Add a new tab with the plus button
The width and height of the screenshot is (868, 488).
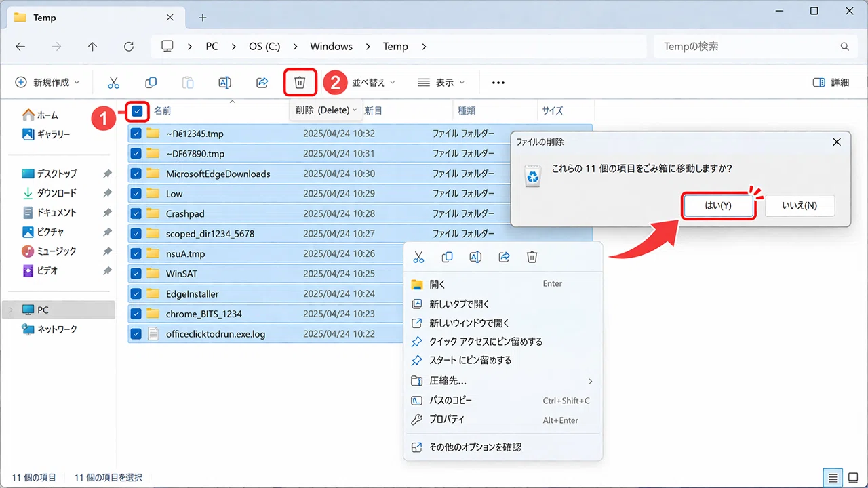[x=202, y=18]
